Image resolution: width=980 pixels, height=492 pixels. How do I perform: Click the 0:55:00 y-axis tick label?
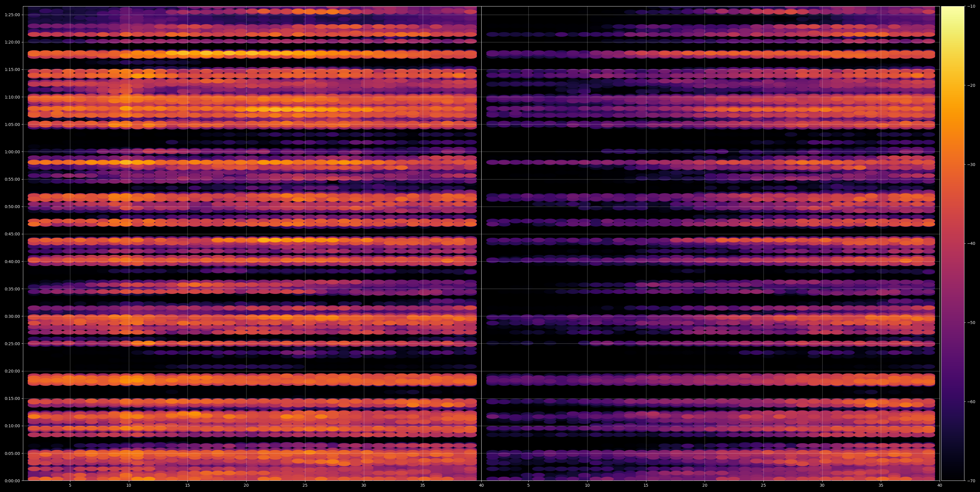tap(12, 179)
